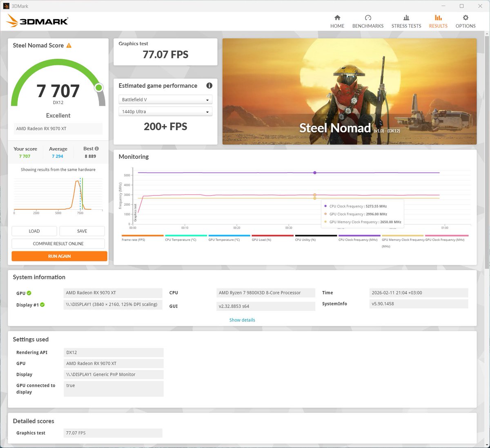Click the LOAD button
490x448 pixels.
(x=34, y=231)
